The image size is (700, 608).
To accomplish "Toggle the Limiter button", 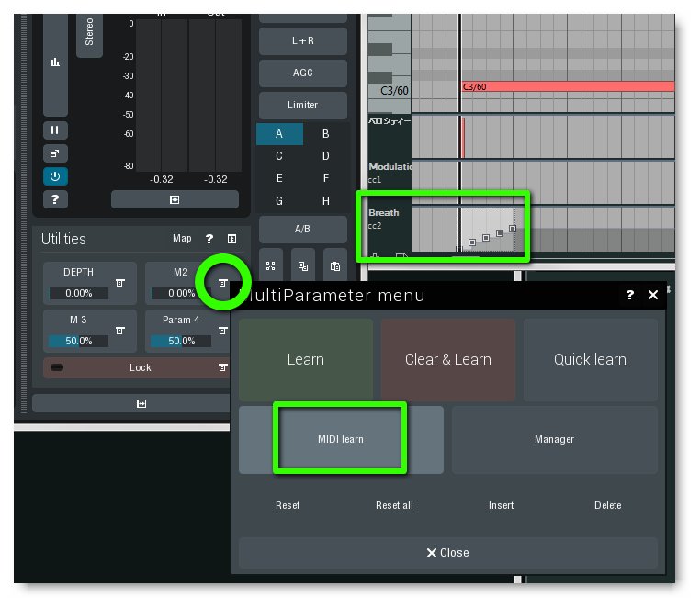I will [302, 105].
